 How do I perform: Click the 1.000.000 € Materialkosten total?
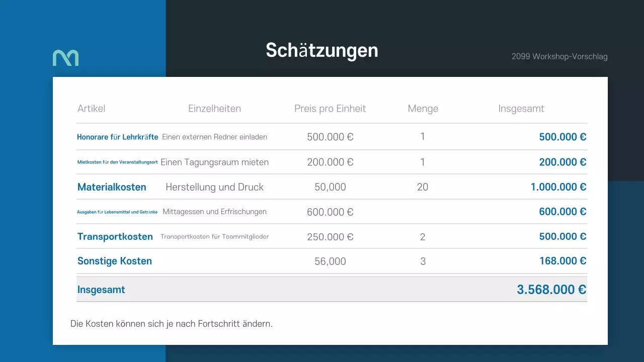(x=558, y=187)
